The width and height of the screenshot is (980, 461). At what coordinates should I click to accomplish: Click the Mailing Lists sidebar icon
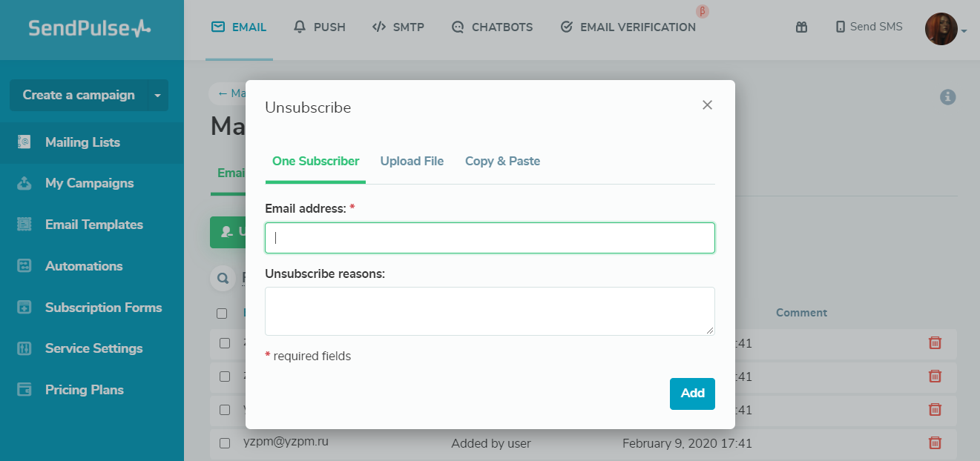click(24, 142)
